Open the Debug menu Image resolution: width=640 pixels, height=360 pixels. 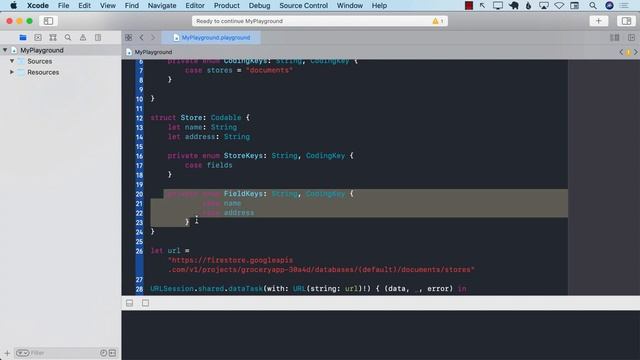point(259,6)
